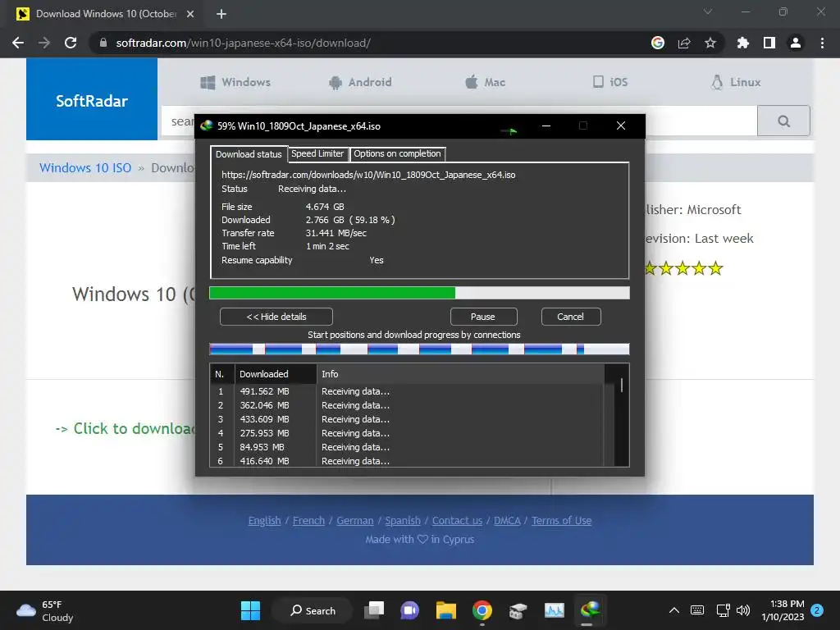Close the Download Windows 10 tab
Image resolution: width=840 pixels, height=630 pixels.
(190, 14)
